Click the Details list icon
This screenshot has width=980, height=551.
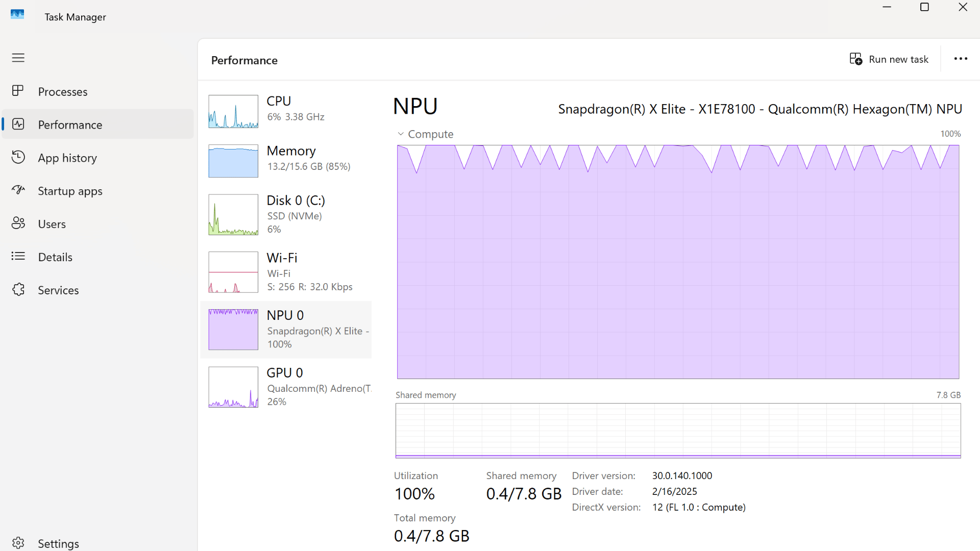click(18, 256)
